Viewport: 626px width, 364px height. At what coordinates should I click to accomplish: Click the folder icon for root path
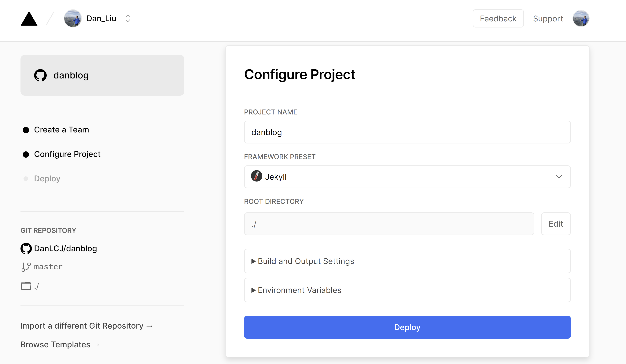click(x=26, y=286)
